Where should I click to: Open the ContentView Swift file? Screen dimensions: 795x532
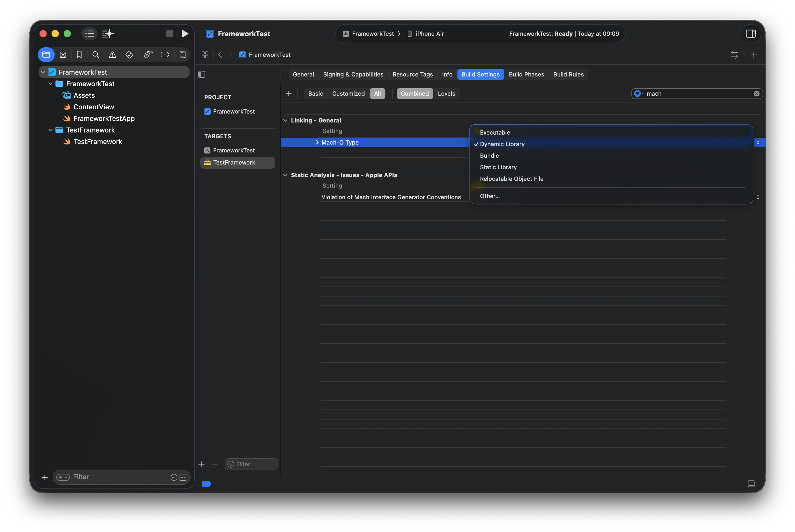(x=94, y=107)
